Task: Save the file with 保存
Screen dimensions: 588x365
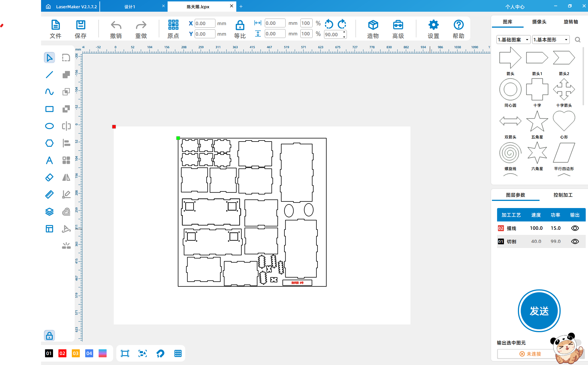Action: click(81, 29)
